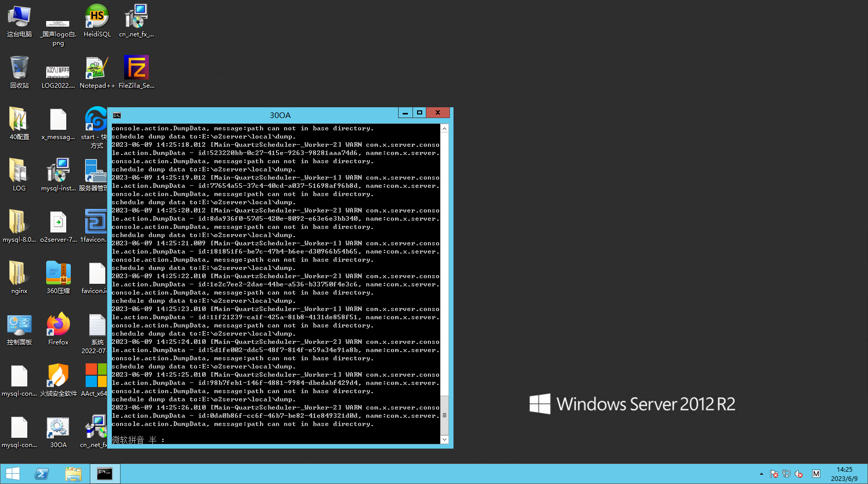The width and height of the screenshot is (868, 484).
Task: Select the Notepad++ shortcut icon
Action: coord(97,72)
